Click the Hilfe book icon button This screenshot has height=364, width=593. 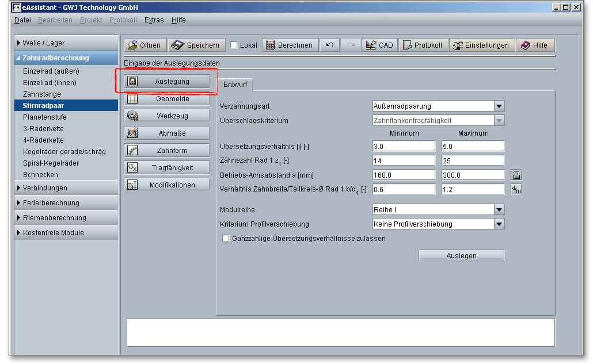point(535,45)
